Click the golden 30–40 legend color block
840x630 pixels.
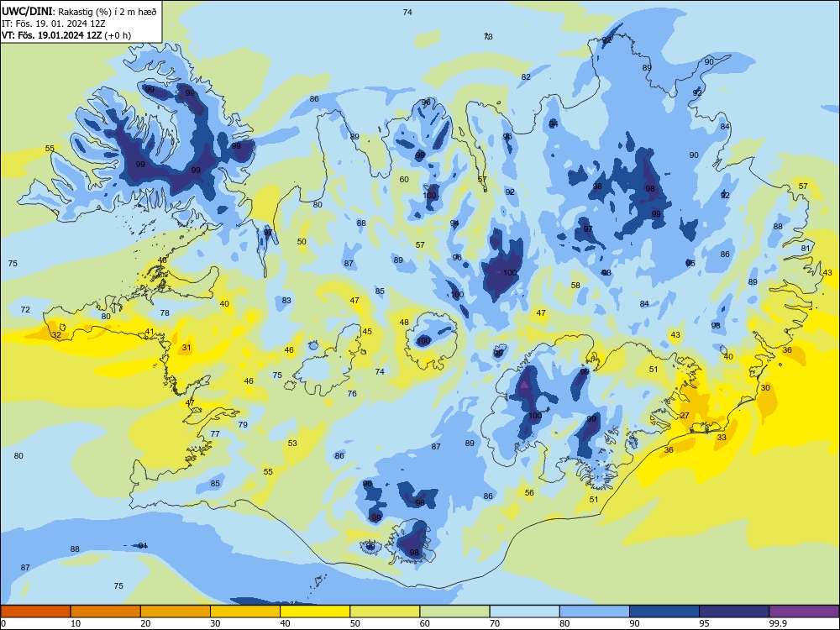[x=245, y=612]
